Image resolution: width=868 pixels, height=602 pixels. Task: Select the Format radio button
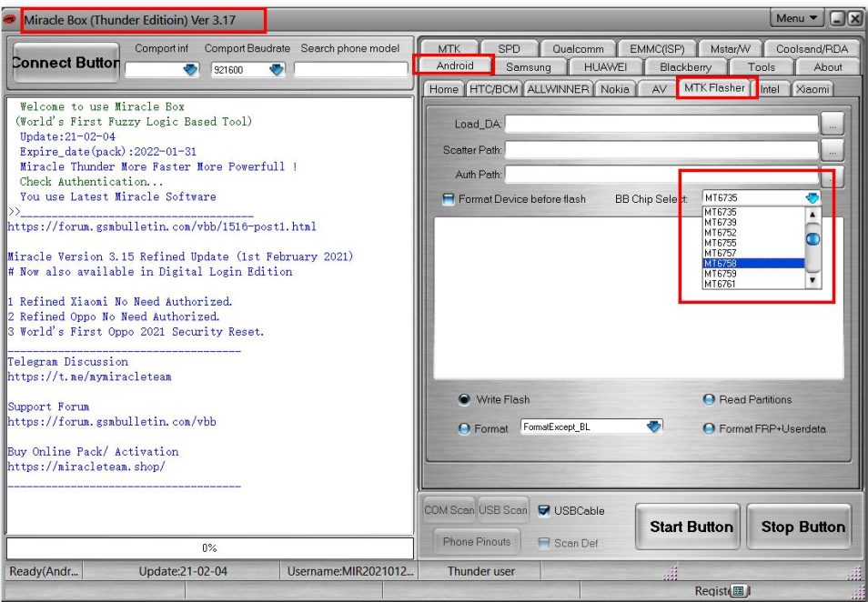[464, 429]
